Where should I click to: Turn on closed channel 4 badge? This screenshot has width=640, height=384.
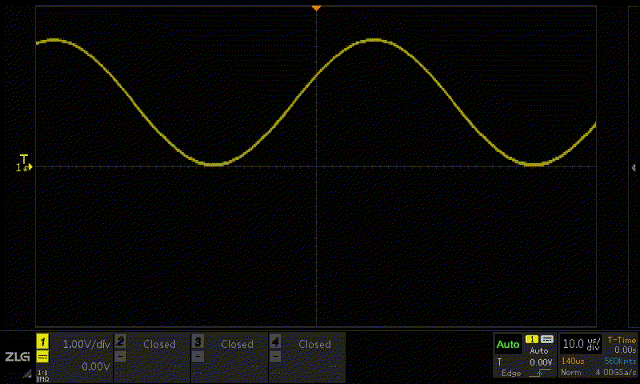tap(276, 342)
